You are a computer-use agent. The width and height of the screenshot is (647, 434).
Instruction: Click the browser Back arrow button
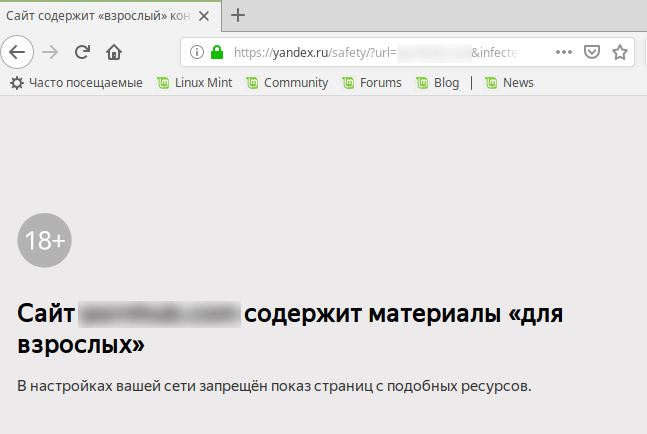pos(17,52)
